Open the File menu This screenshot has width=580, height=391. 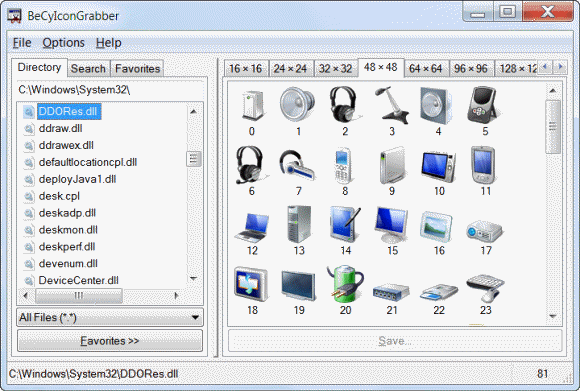[22, 43]
